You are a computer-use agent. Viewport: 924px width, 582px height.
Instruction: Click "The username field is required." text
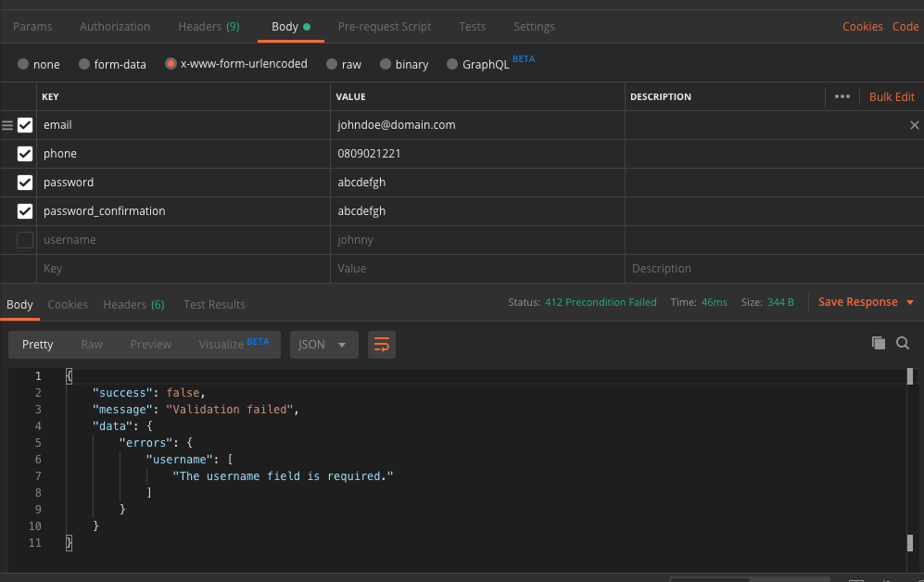(x=283, y=476)
